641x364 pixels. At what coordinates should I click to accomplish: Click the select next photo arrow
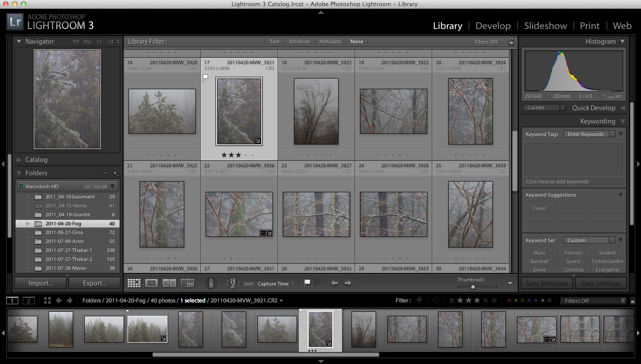(x=348, y=283)
